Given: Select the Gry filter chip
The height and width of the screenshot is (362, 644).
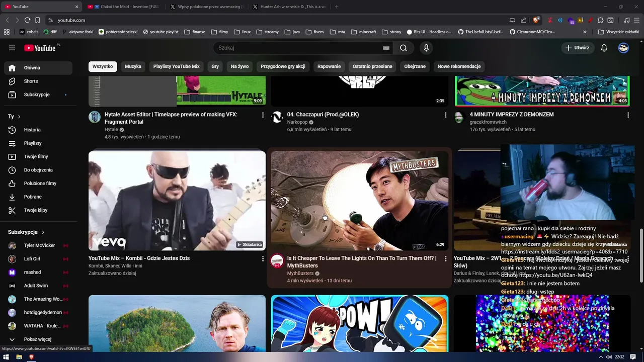Looking at the screenshot, I should coord(215,66).
